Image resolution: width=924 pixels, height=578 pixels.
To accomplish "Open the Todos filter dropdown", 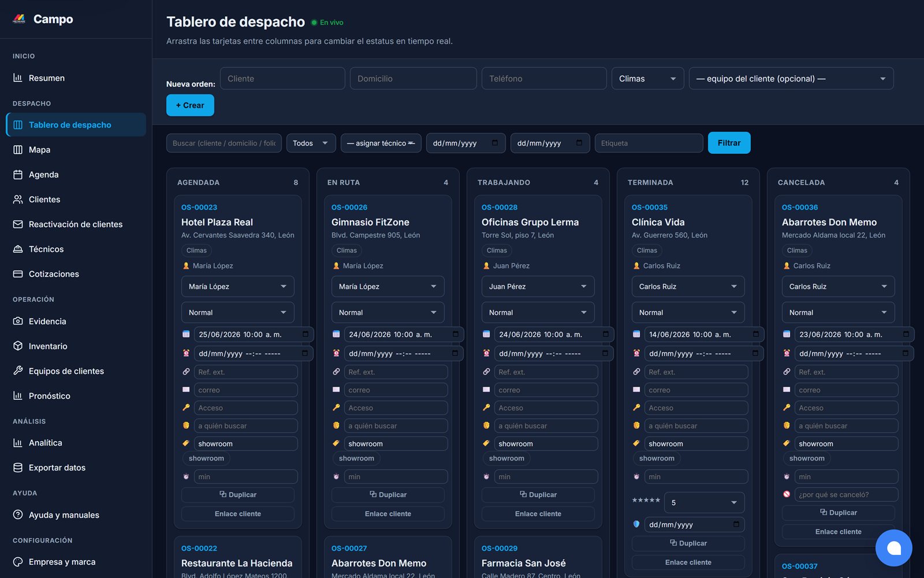I will pos(311,143).
